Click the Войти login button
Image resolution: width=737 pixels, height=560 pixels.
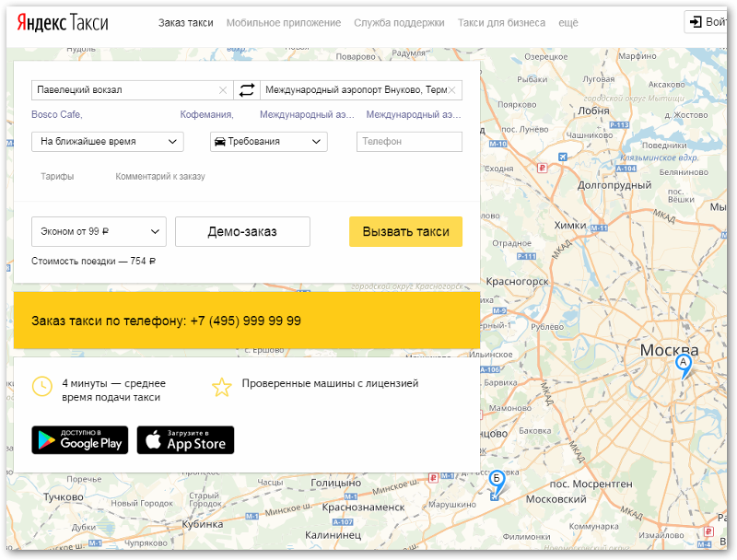[707, 22]
